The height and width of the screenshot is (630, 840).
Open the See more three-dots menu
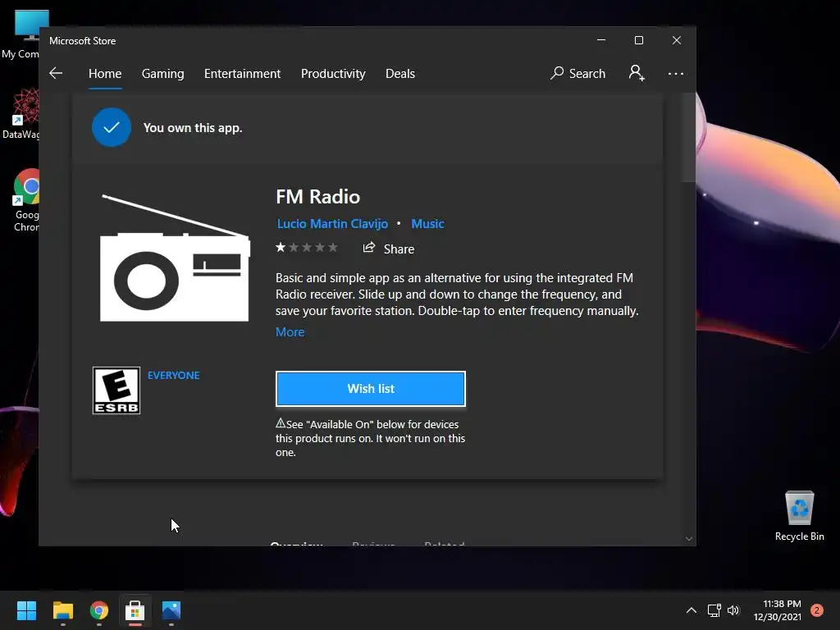(x=676, y=73)
